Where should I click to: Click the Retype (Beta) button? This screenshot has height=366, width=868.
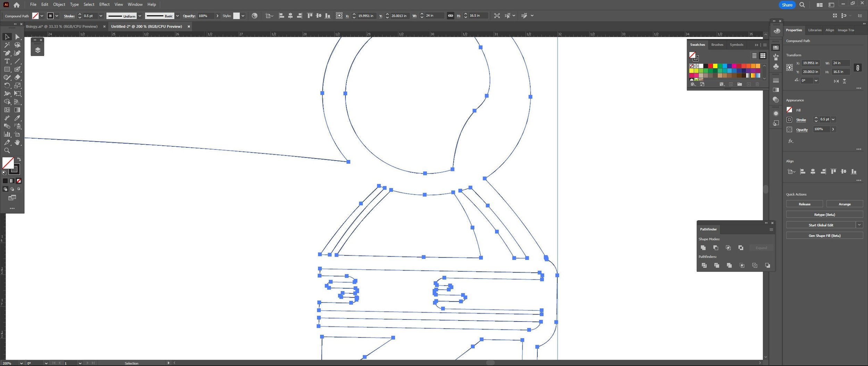coord(824,214)
